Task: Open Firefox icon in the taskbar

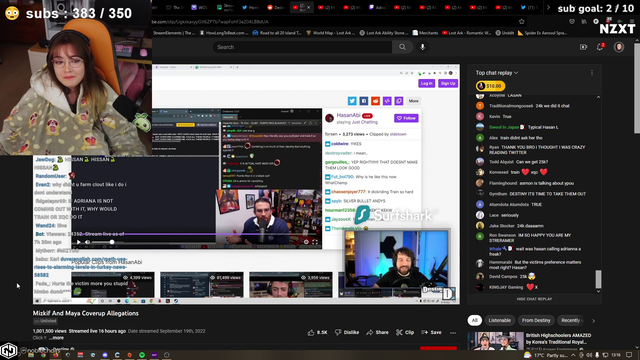Action: tap(56, 355)
